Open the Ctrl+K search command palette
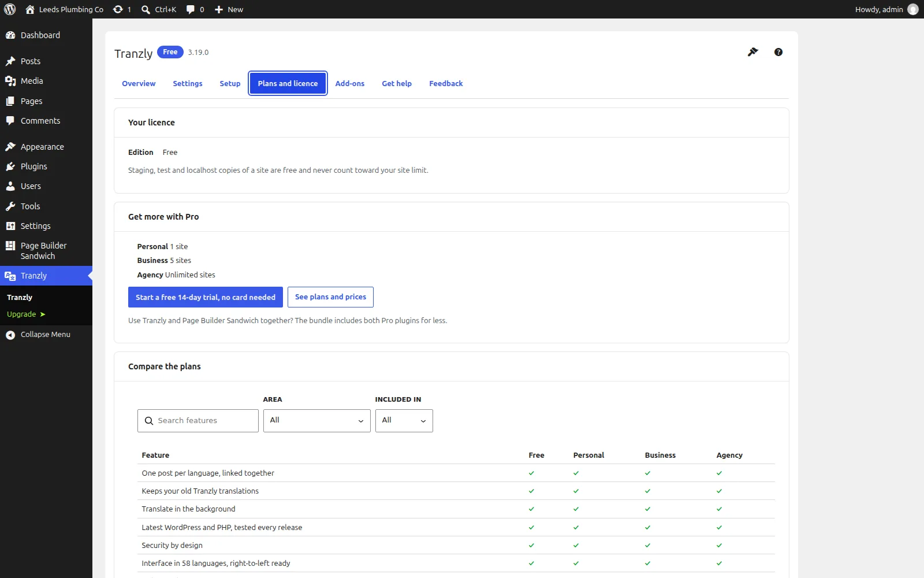The width and height of the screenshot is (924, 578). coord(159,9)
